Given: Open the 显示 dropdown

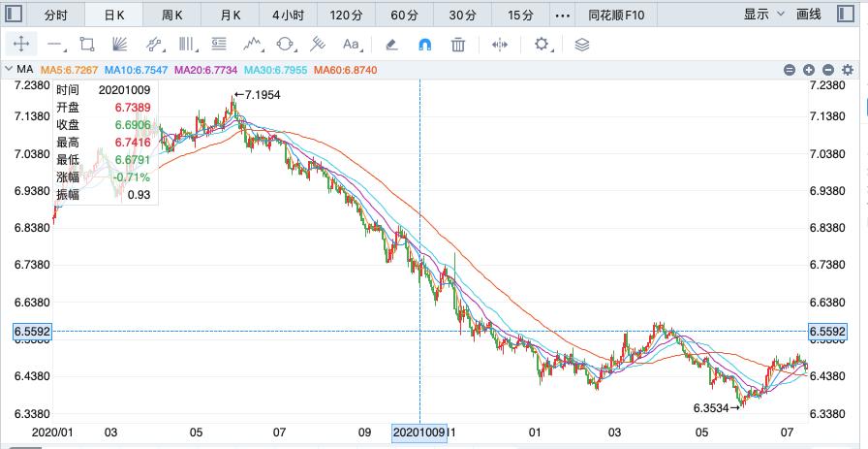Looking at the screenshot, I should click(x=764, y=15).
